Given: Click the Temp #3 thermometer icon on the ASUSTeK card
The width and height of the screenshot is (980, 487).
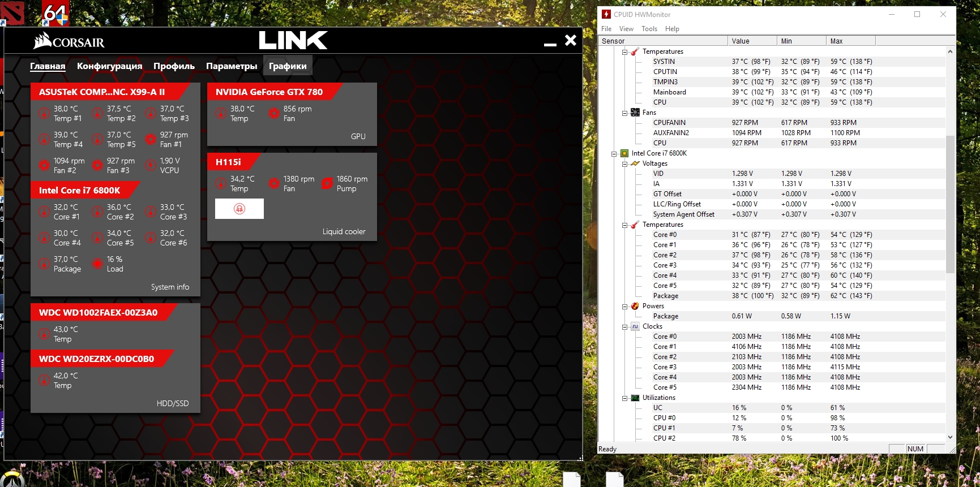Looking at the screenshot, I should (x=151, y=113).
